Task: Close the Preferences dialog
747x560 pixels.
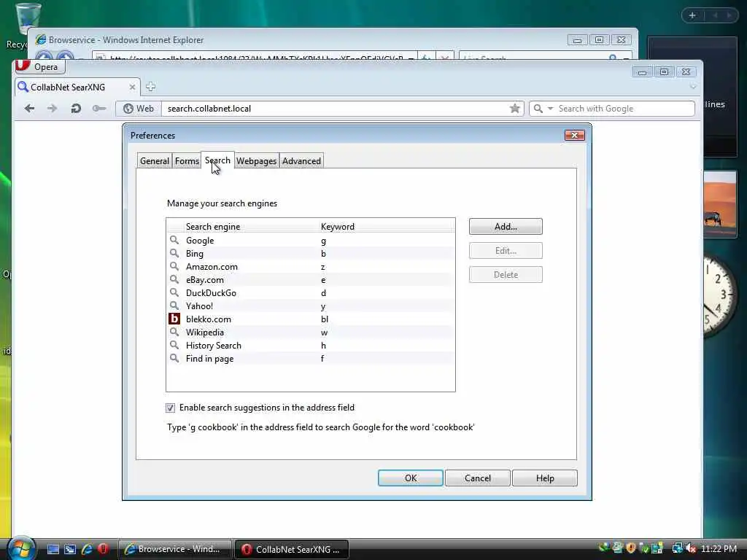Action: pyautogui.click(x=575, y=136)
